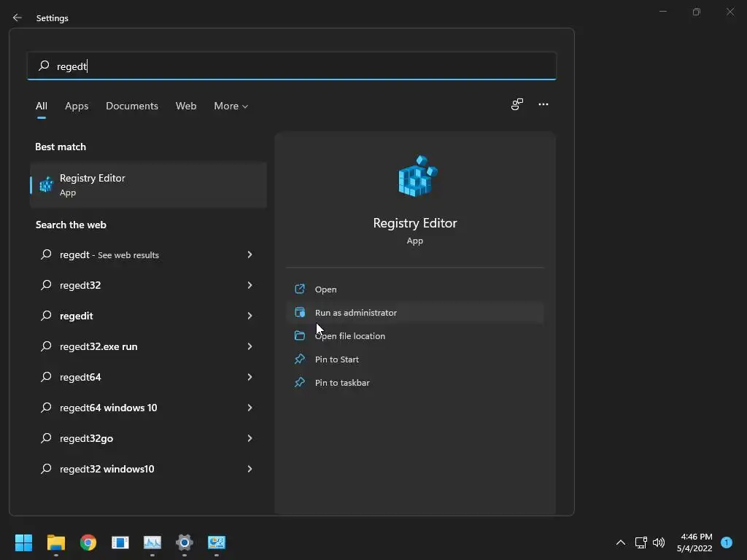Screen dimensions: 747x560
Task: Click the magnifier icon in search box
Action: click(44, 65)
